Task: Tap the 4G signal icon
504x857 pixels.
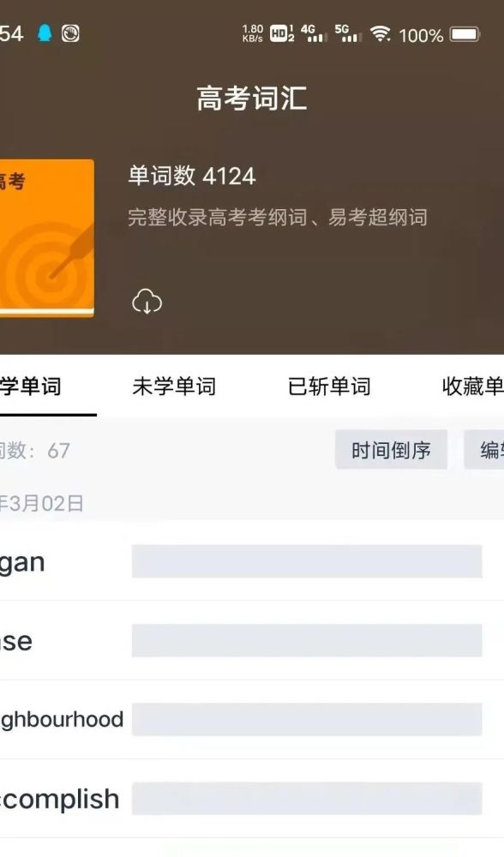Action: (315, 34)
